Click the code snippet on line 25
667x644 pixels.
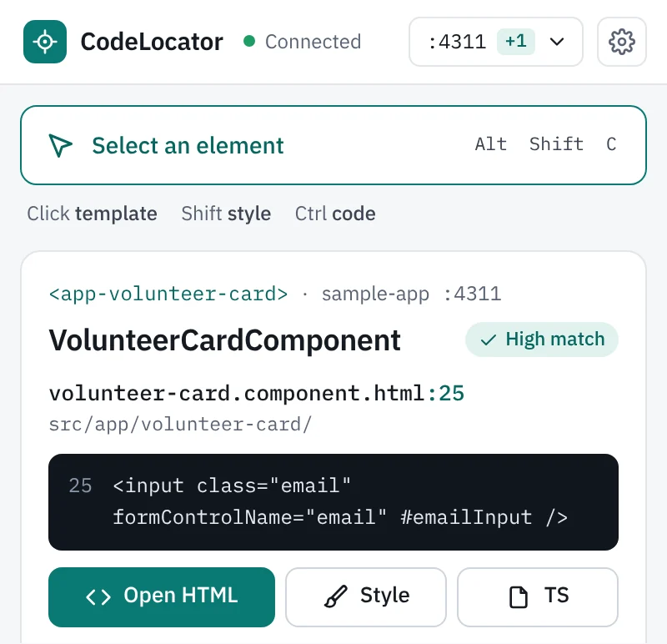[333, 502]
